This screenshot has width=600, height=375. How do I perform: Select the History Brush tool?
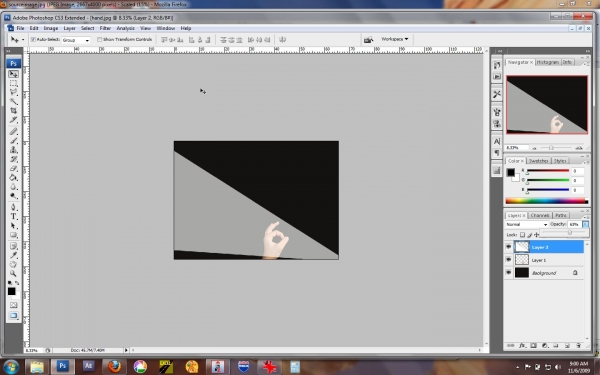point(13,159)
